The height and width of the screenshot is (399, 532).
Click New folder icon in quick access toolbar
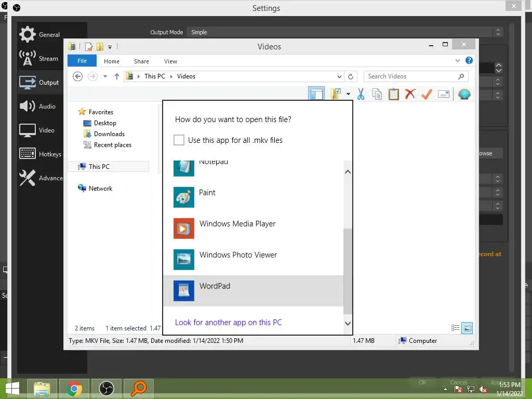[x=100, y=46]
